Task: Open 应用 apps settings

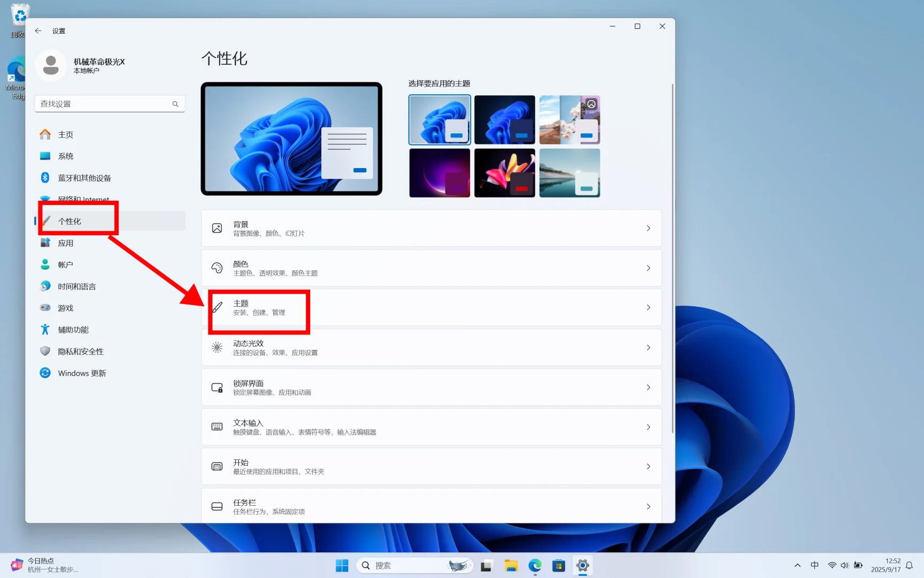Action: click(x=110, y=243)
